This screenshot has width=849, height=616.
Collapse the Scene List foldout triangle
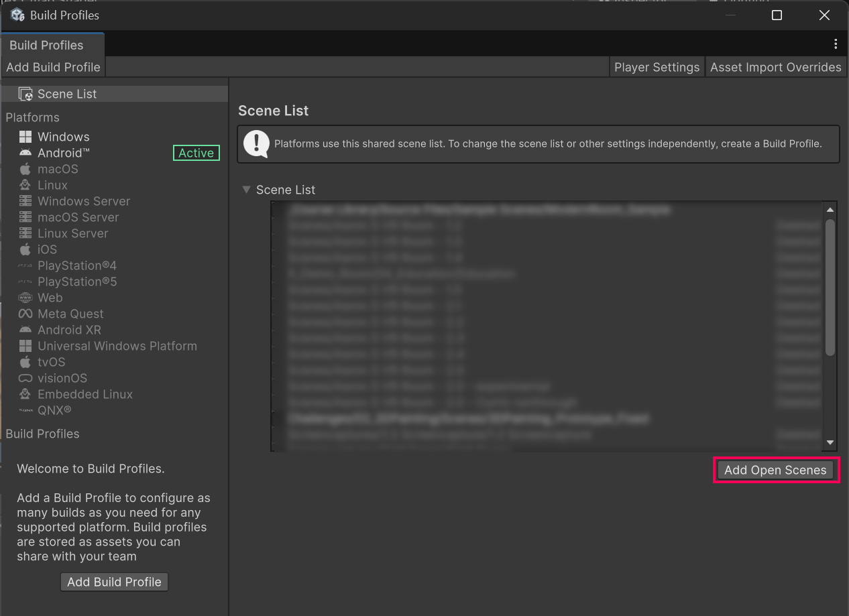(x=246, y=190)
